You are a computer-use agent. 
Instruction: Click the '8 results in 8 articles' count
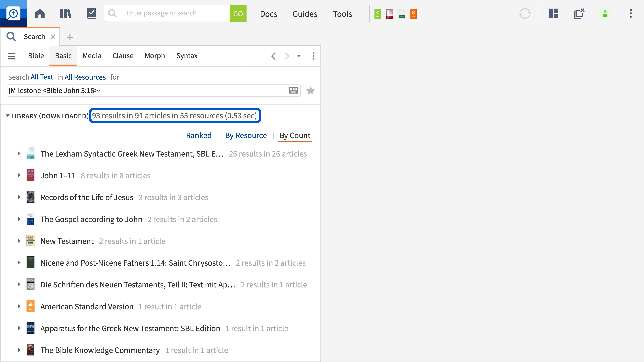click(116, 176)
